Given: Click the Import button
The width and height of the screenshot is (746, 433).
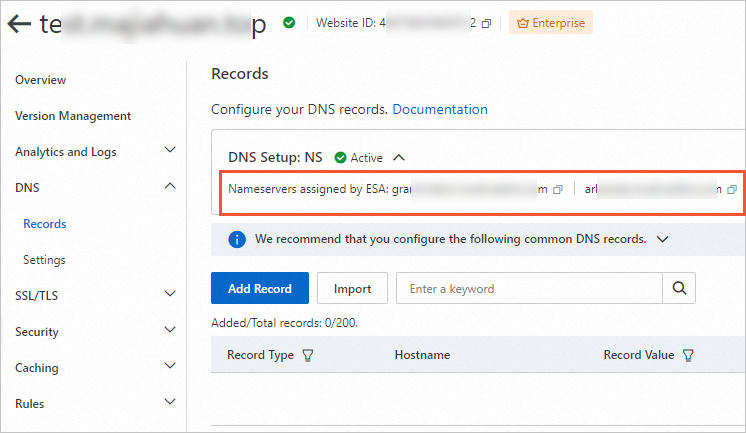Looking at the screenshot, I should (352, 289).
